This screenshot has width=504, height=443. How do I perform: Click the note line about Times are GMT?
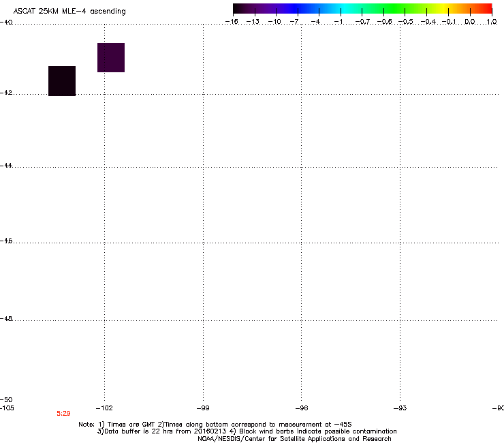(215, 425)
